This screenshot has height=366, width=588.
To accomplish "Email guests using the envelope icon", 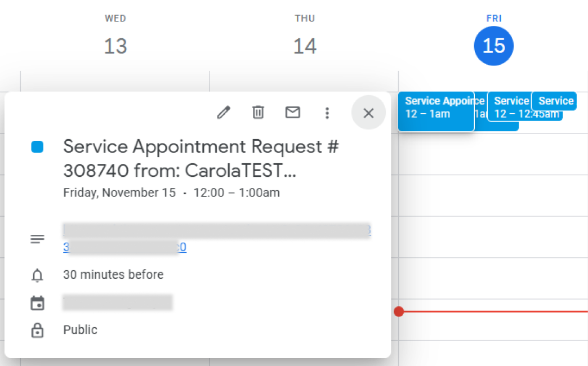I will [292, 113].
